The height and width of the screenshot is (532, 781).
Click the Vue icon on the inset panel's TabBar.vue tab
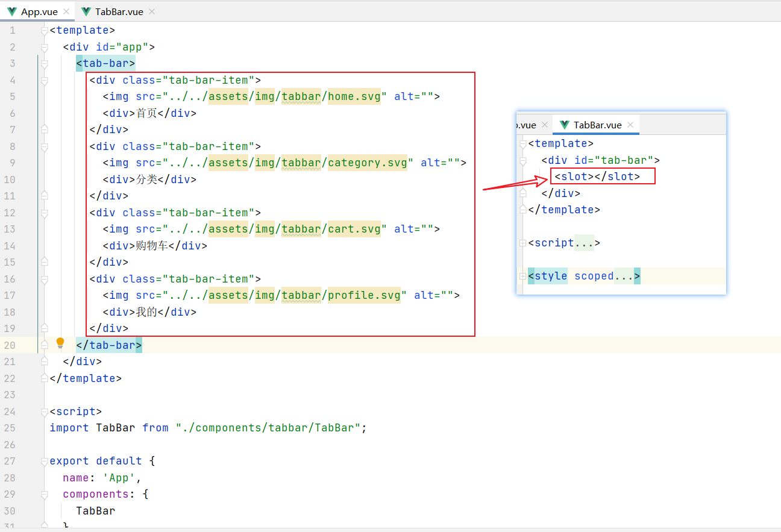[565, 125]
